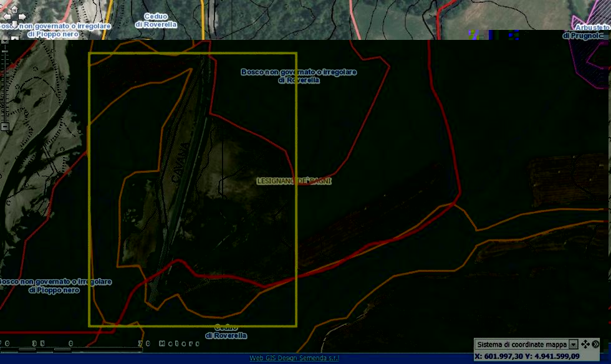Open the Sistema di coordinate mappa combo box
Image resolution: width=611 pixels, height=364 pixels.
click(521, 344)
